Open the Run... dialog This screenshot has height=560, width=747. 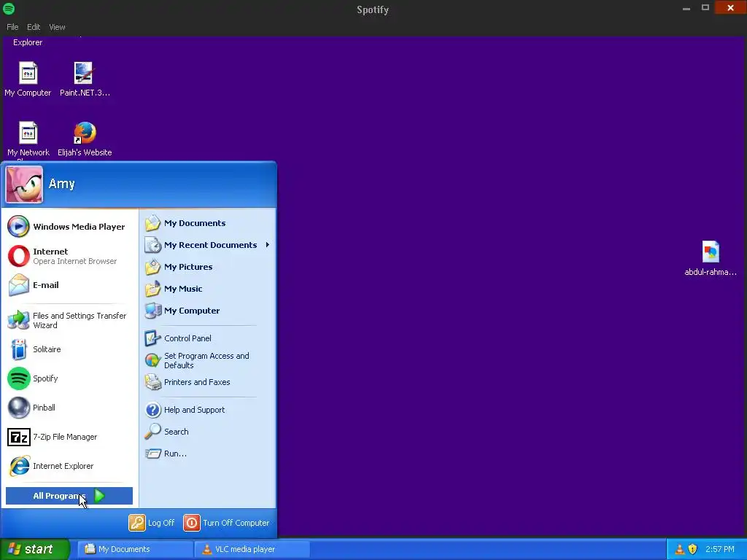(208, 454)
